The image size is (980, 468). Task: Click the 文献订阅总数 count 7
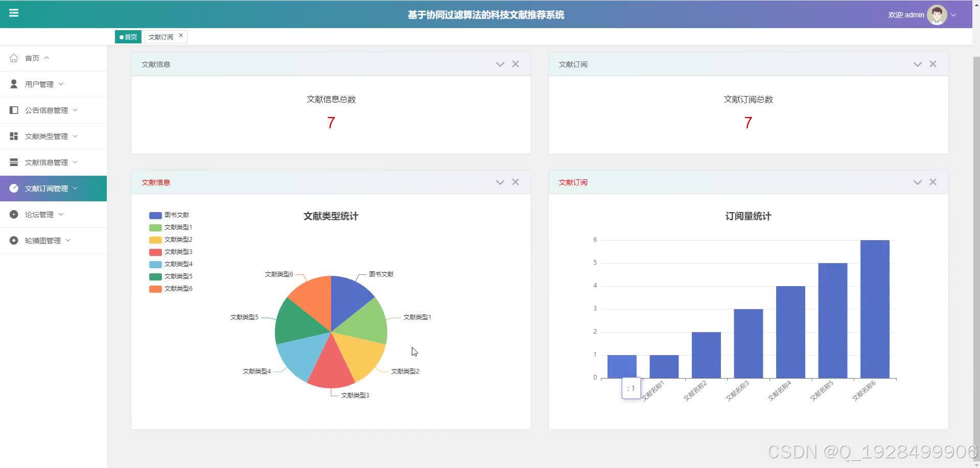coord(748,123)
